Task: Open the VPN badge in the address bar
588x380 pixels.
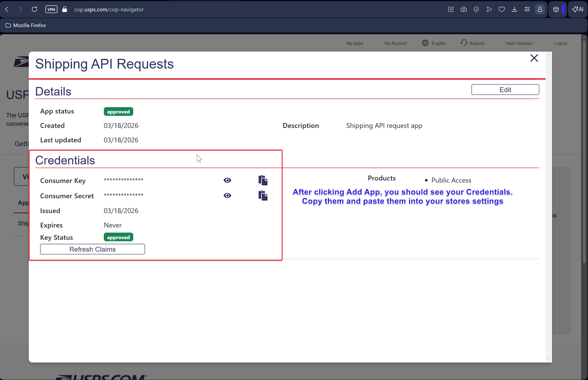Action: click(x=51, y=9)
